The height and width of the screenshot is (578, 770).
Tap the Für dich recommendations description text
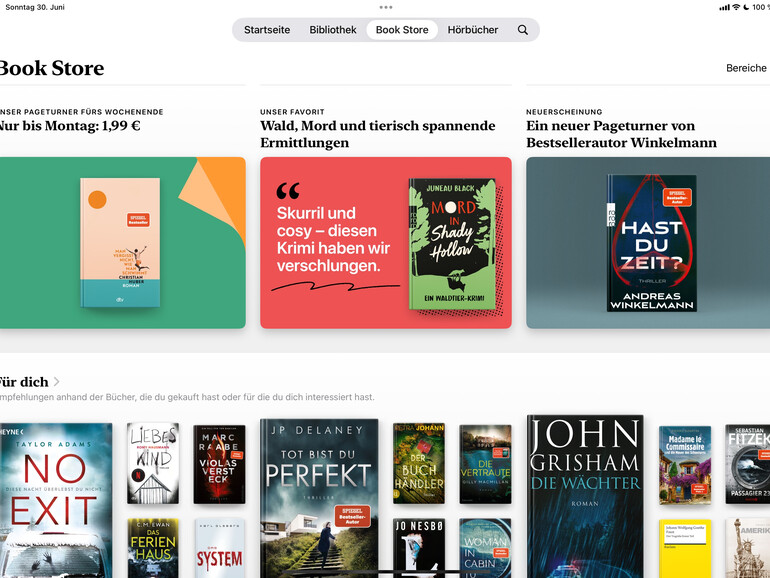point(187,397)
